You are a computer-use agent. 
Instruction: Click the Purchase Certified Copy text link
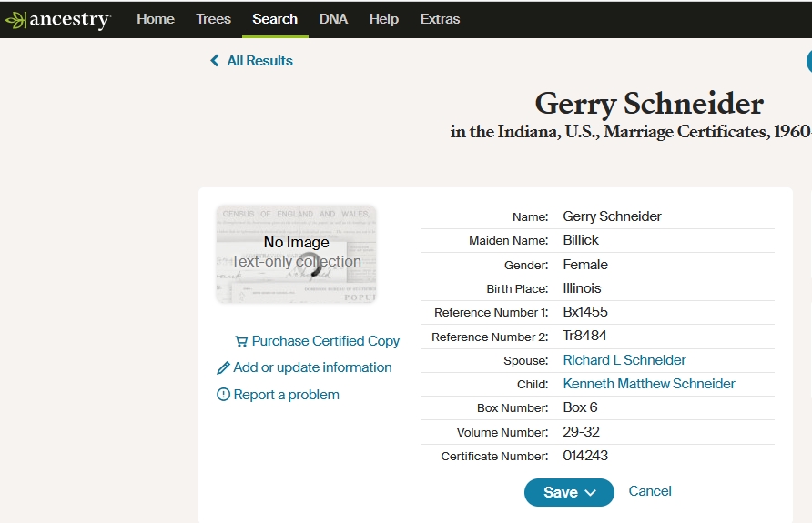325,341
